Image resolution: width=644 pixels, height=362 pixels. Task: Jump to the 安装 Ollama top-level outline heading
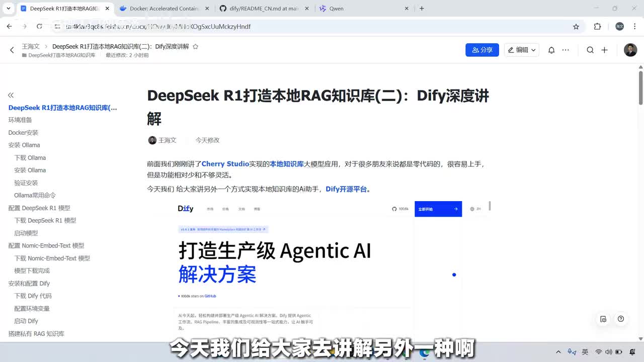point(24,145)
